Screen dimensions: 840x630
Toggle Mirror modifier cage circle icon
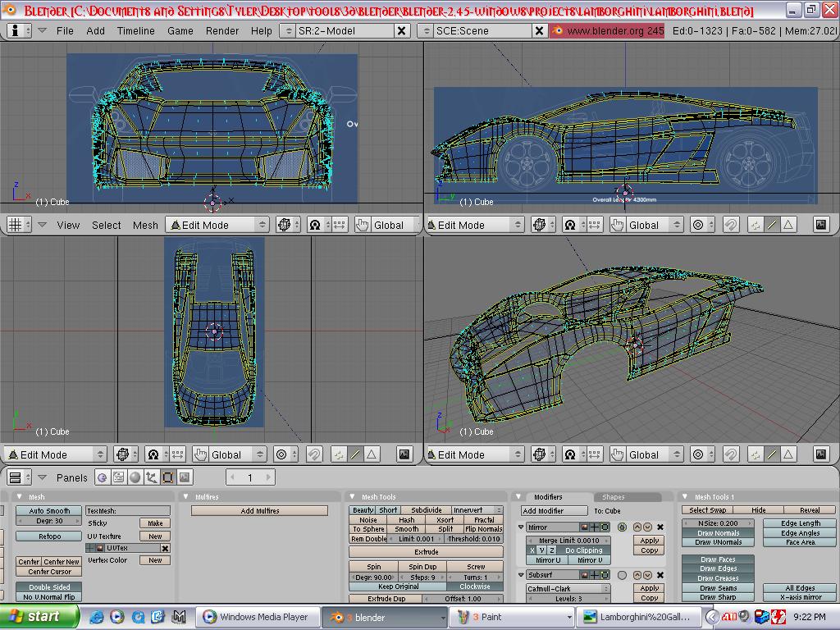coord(622,527)
